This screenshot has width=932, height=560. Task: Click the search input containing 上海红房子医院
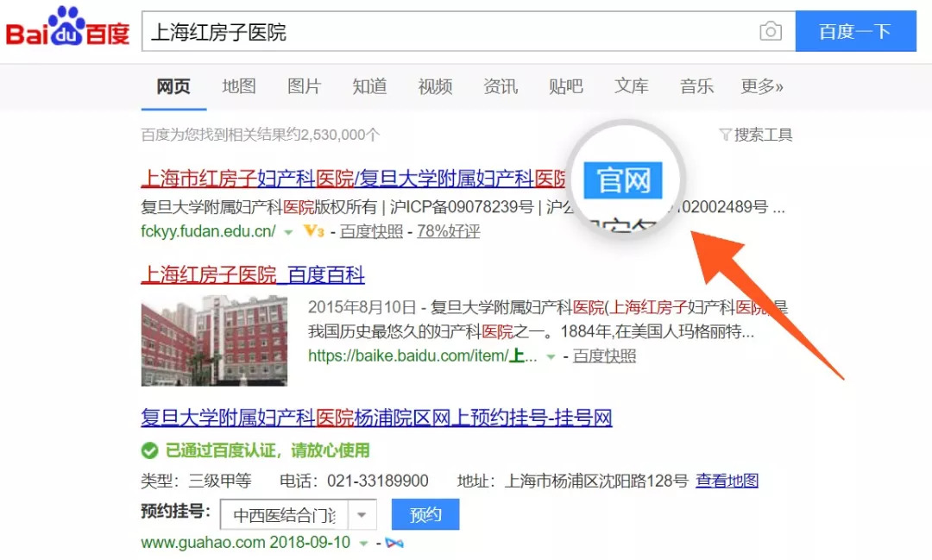[x=449, y=32]
